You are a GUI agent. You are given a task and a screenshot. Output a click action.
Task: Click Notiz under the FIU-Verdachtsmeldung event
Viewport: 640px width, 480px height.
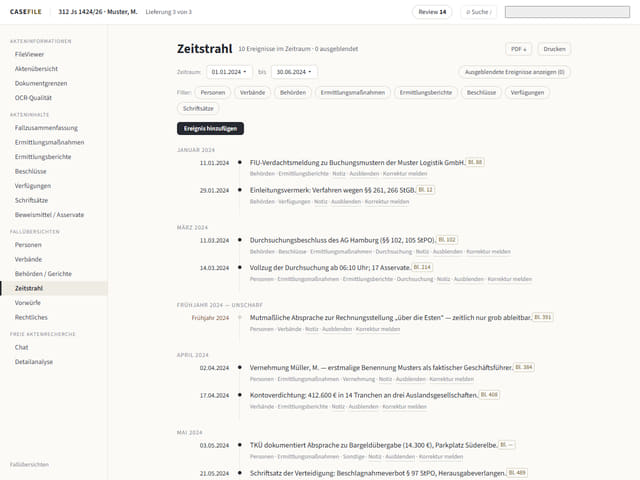click(x=339, y=173)
